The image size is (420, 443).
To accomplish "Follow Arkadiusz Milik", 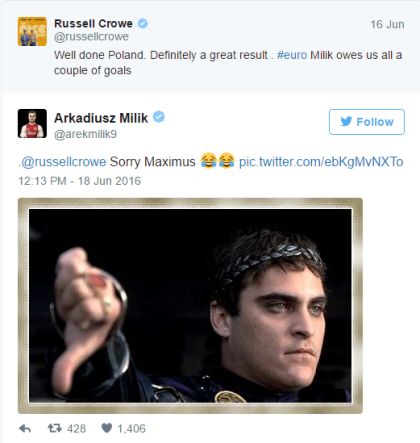I will click(x=367, y=122).
